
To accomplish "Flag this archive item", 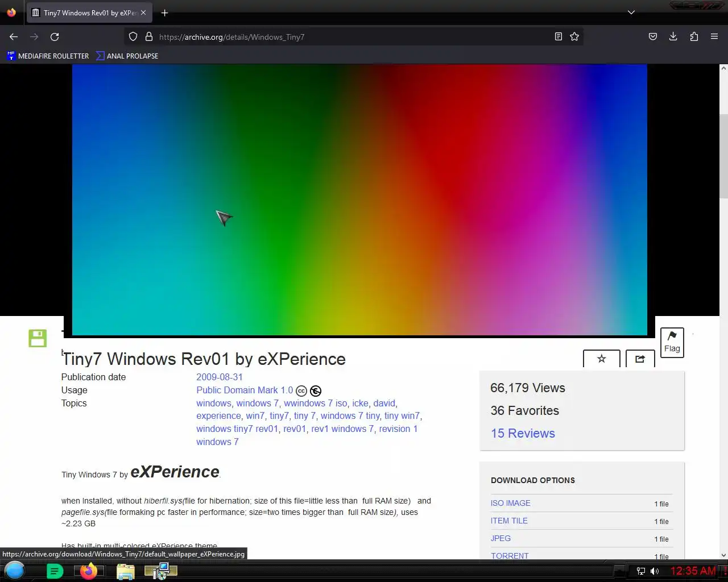I will (672, 342).
